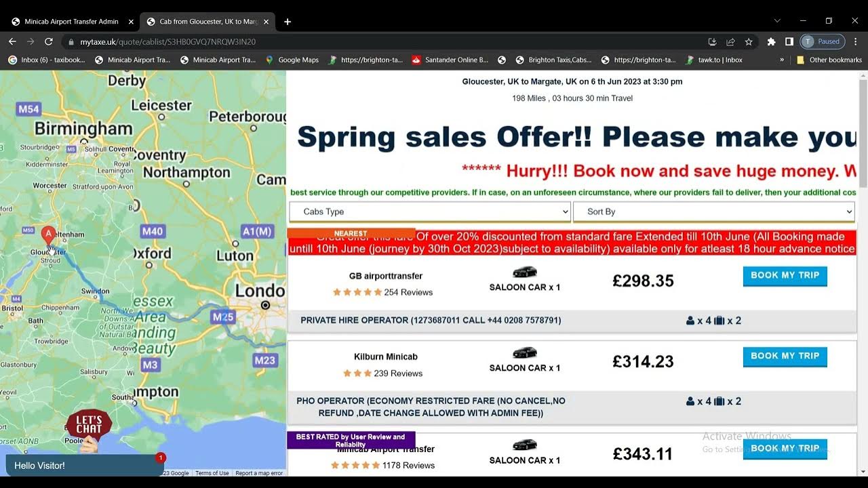Open the share page icon in address bar
This screenshot has height=488, width=868.
click(730, 41)
